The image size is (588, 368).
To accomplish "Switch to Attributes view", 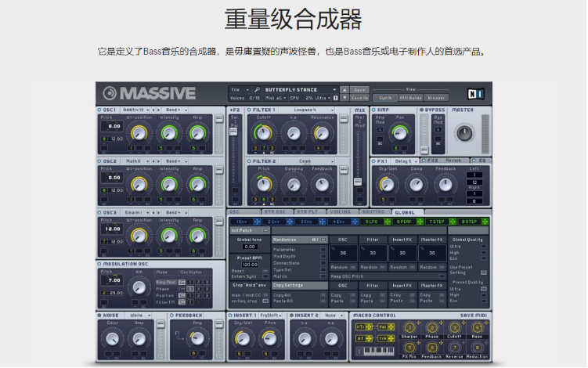I will point(410,98).
